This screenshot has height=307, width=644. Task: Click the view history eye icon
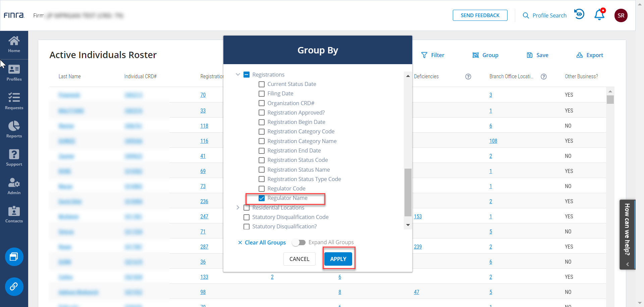pos(579,14)
